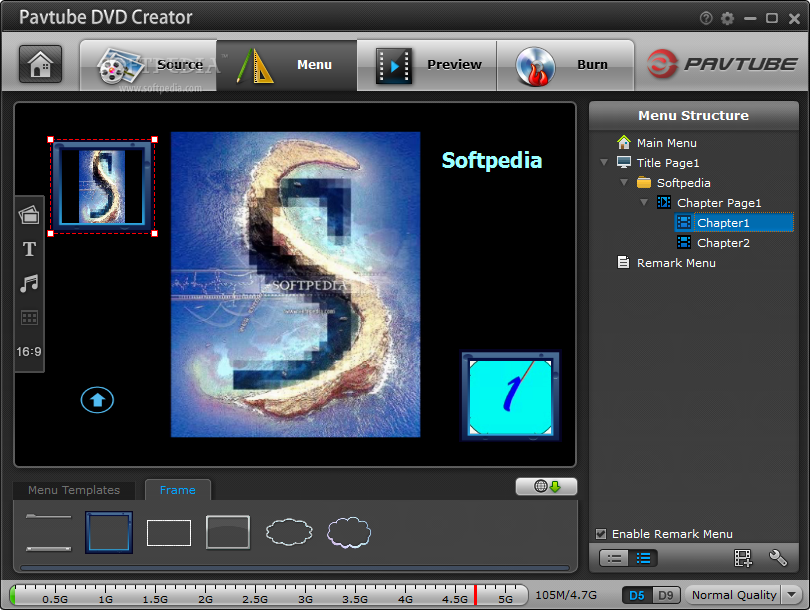This screenshot has height=610, width=810.
Task: Click the Softpedia yellow folder icon
Action: click(x=644, y=182)
